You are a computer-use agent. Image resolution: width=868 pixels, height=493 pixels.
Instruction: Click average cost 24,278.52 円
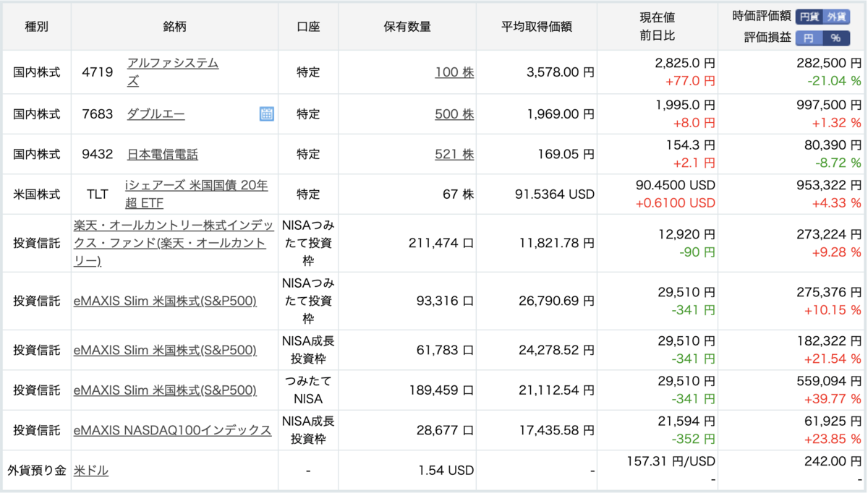[x=557, y=350]
